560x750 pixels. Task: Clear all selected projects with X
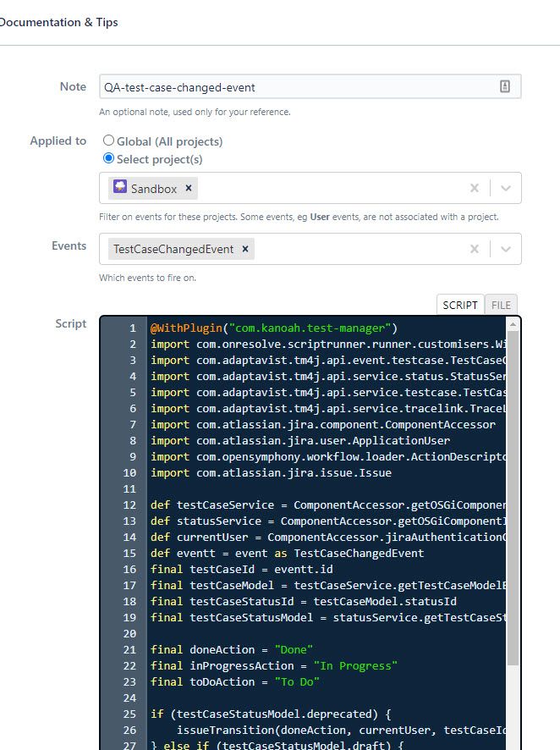[474, 188]
